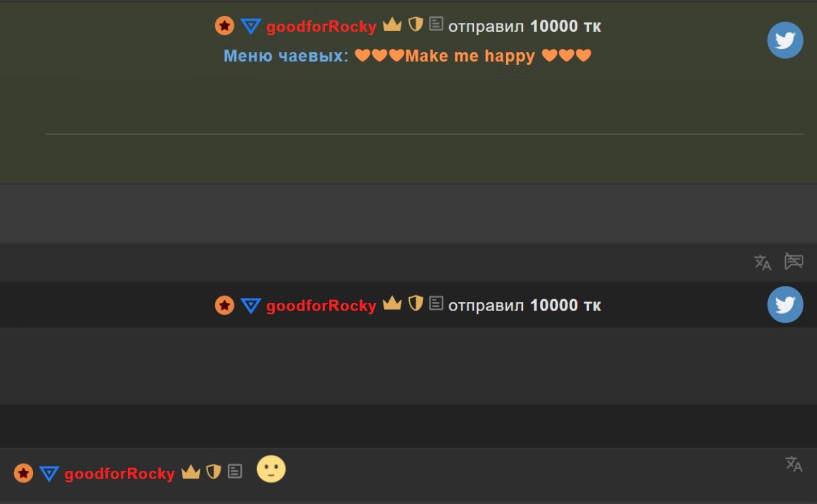Open goodforRocky username in bottom chat message

pos(120,473)
